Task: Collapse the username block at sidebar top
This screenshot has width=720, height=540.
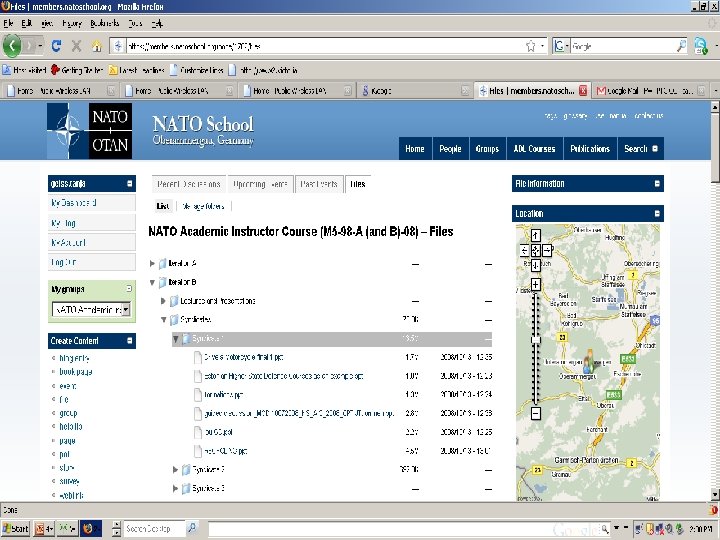Action: point(129,184)
